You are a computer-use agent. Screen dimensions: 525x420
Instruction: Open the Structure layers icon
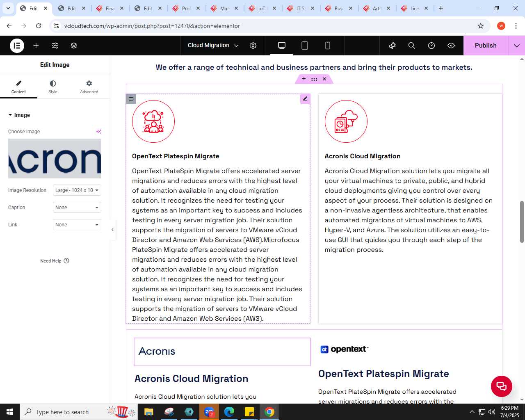74,46
